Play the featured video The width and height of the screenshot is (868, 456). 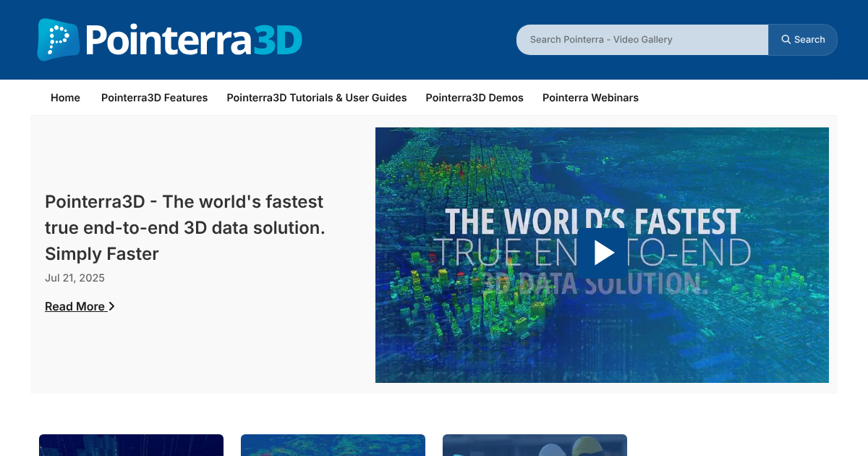[x=602, y=253]
